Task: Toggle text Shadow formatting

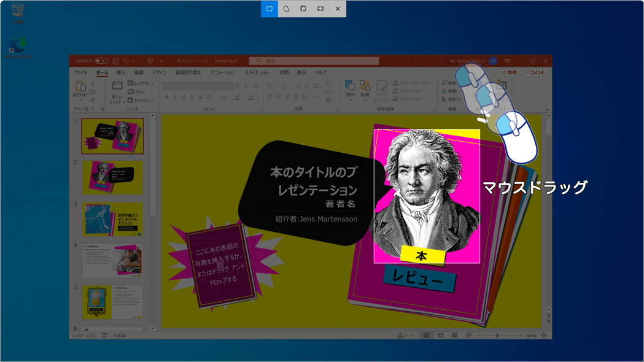Action: [192, 98]
